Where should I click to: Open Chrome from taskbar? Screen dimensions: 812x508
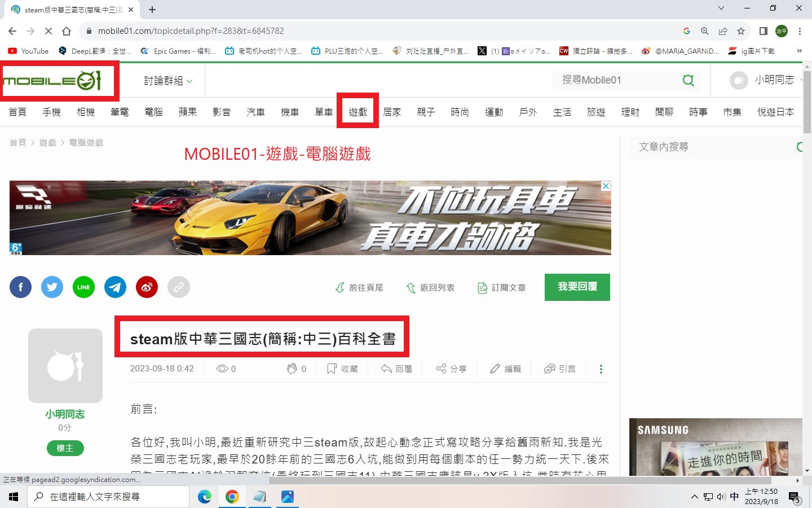pyautogui.click(x=232, y=497)
